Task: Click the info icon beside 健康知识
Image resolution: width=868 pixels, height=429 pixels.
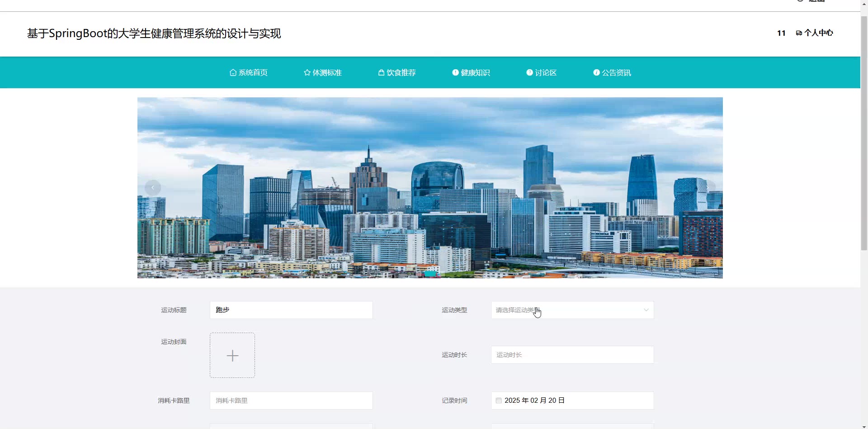Action: point(455,72)
